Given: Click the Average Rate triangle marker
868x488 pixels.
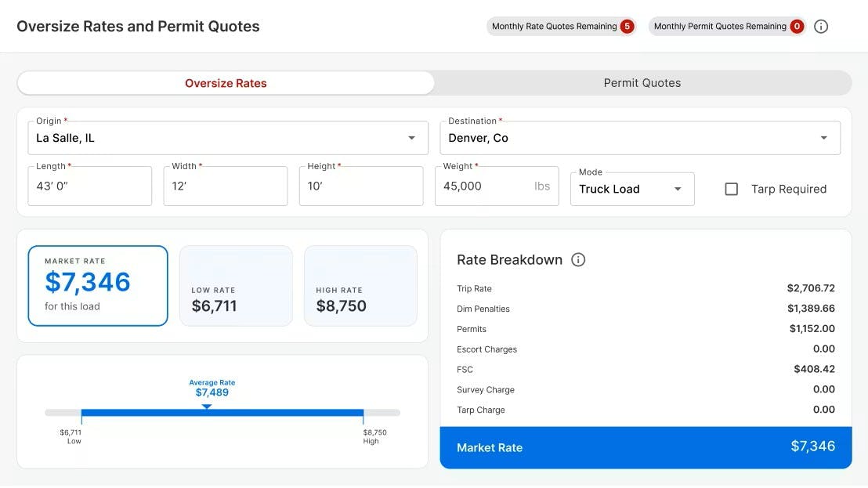Looking at the screenshot, I should coord(207,406).
